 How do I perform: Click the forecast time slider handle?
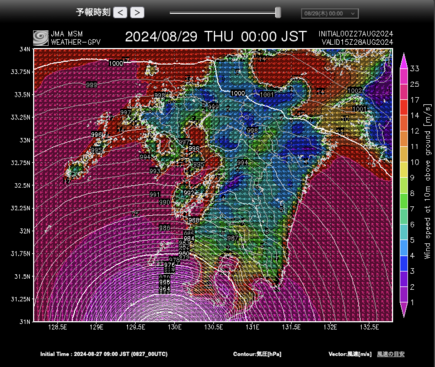(x=278, y=13)
